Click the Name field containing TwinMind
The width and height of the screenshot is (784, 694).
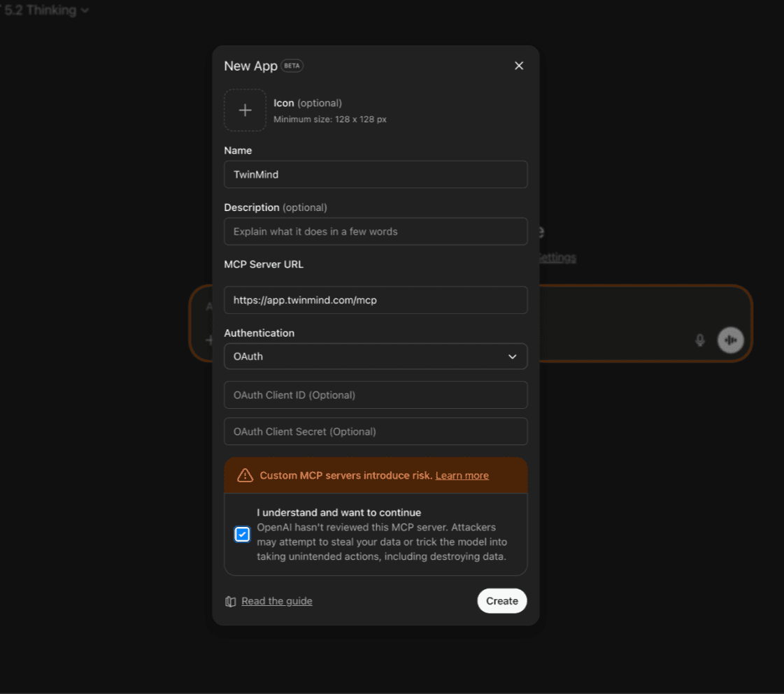(x=376, y=174)
